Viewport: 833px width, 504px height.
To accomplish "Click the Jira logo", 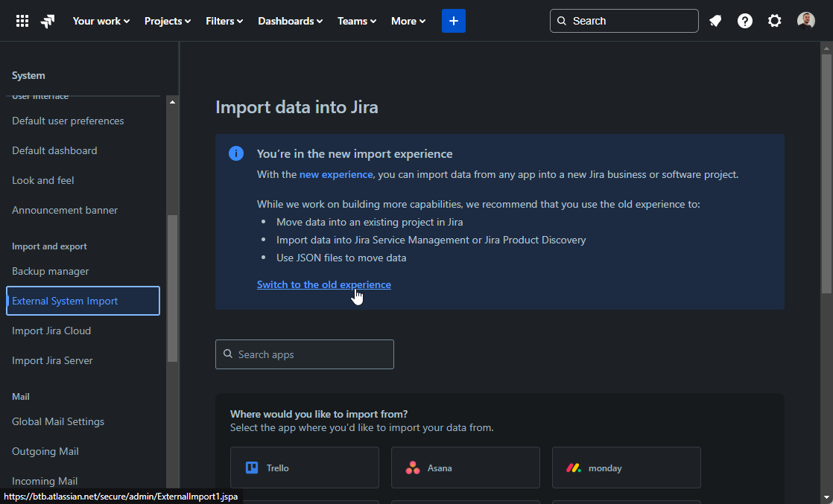I will tap(47, 20).
